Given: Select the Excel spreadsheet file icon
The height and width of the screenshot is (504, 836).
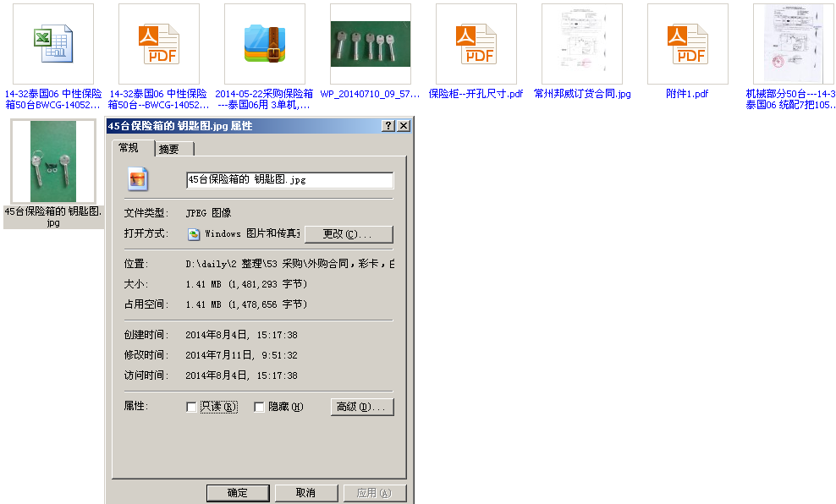Looking at the screenshot, I should pyautogui.click(x=52, y=44).
